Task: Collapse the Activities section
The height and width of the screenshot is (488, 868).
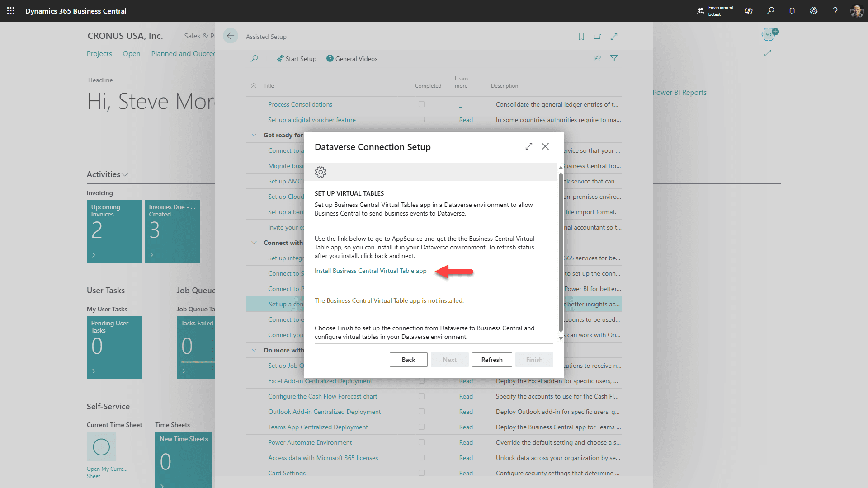Action: pyautogui.click(x=125, y=174)
